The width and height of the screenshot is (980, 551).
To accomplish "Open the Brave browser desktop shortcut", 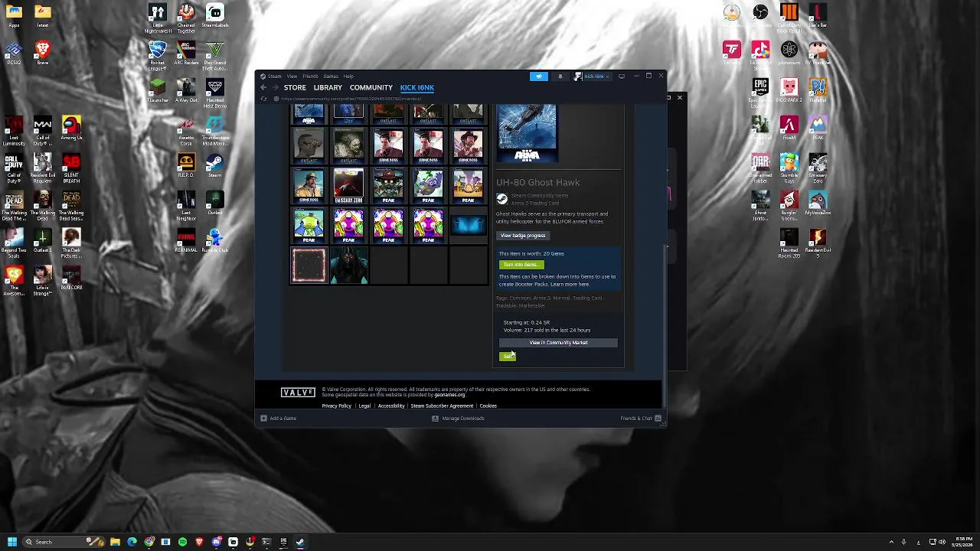I will [x=43, y=53].
